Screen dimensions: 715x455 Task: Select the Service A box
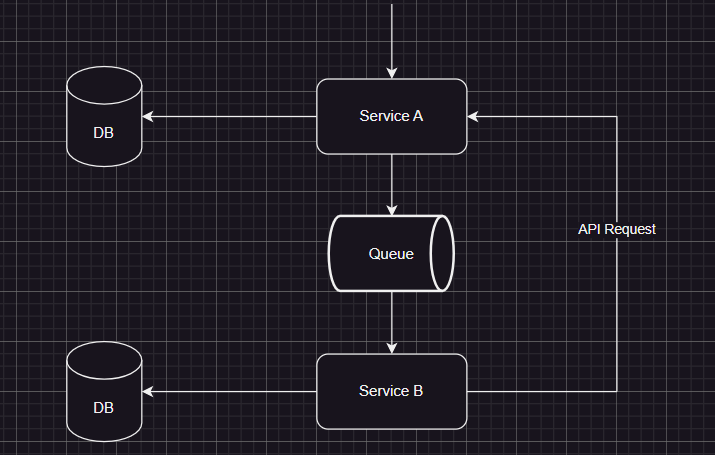pyautogui.click(x=391, y=116)
